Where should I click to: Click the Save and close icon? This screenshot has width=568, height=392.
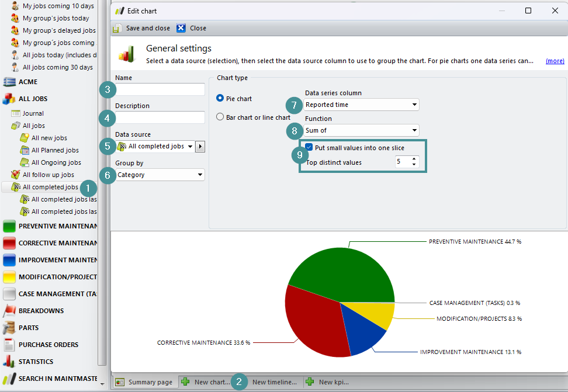coord(117,28)
